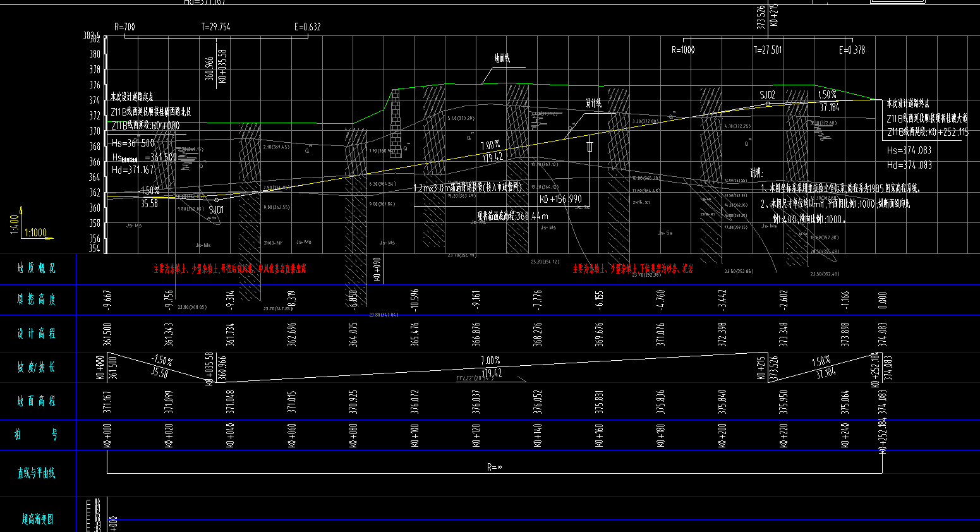Screen dimensions: 980x532
Task: Select the Hs=374.083 end elevation text
Action: point(909,150)
